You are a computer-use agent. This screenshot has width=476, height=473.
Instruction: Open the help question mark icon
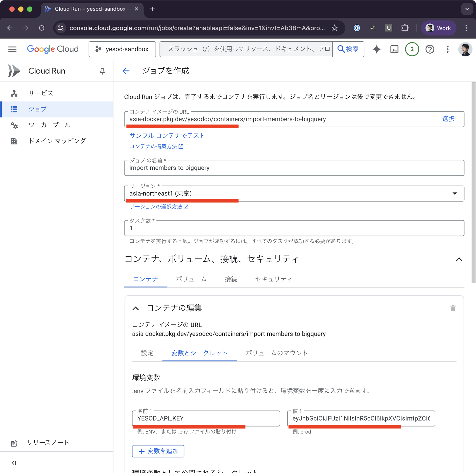(x=430, y=49)
